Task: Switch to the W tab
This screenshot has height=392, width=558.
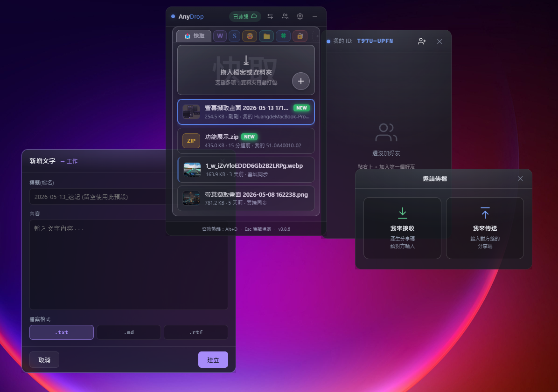Action: 220,36
